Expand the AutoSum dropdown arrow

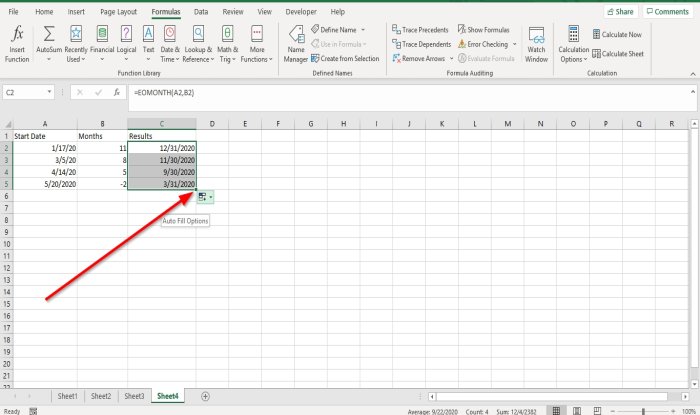[x=49, y=60]
